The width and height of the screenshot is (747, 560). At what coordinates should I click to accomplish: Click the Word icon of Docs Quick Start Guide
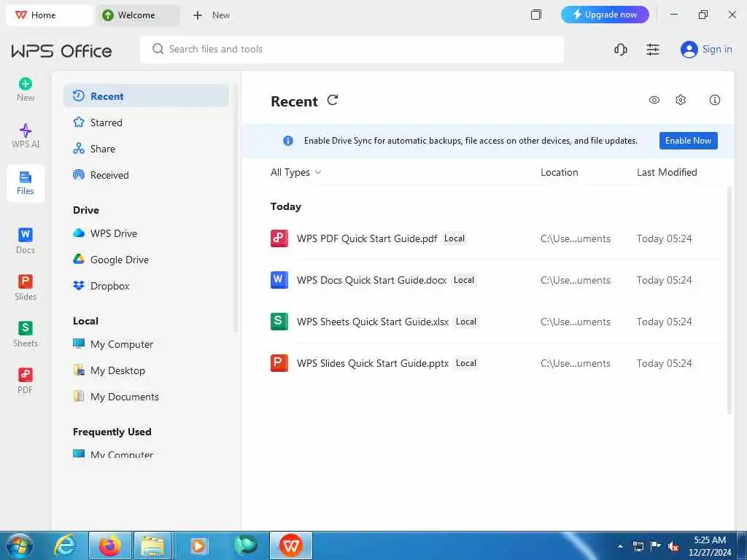tap(279, 279)
